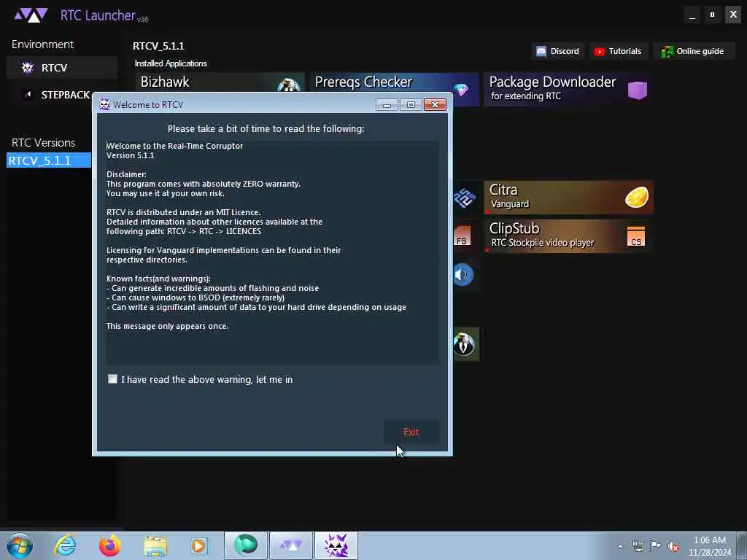Click the Prereqs Checker diamond icon
This screenshot has height=560, width=747.
(x=461, y=89)
